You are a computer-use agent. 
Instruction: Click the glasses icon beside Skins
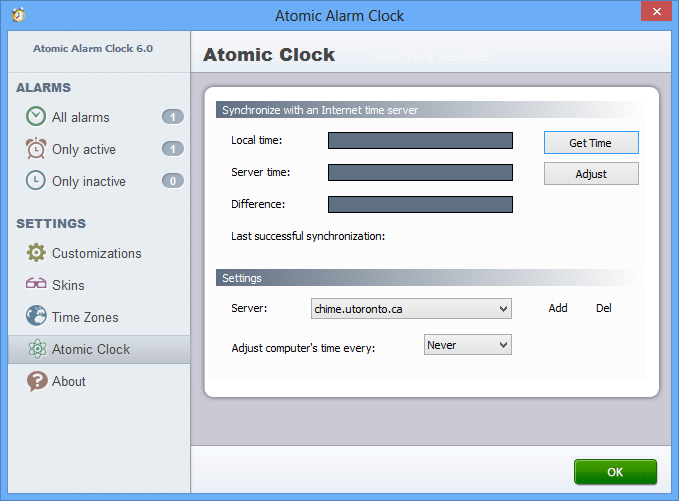[x=36, y=283]
